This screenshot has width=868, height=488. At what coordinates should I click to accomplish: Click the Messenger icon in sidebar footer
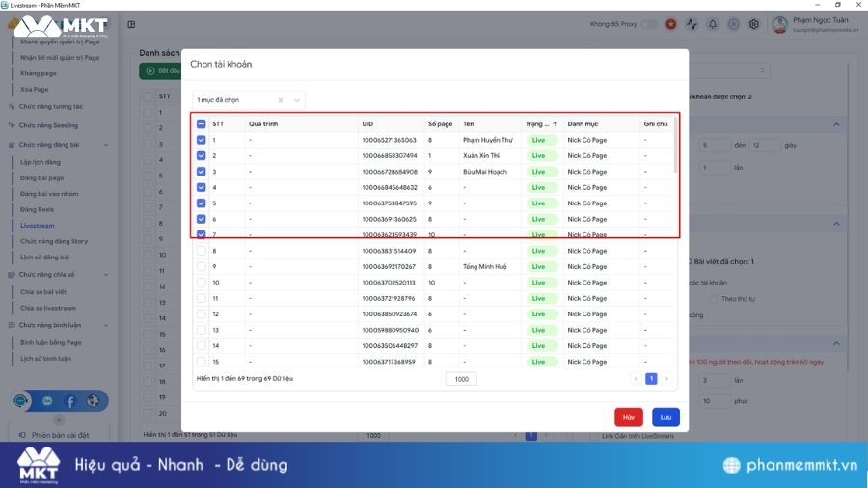pyautogui.click(x=47, y=400)
